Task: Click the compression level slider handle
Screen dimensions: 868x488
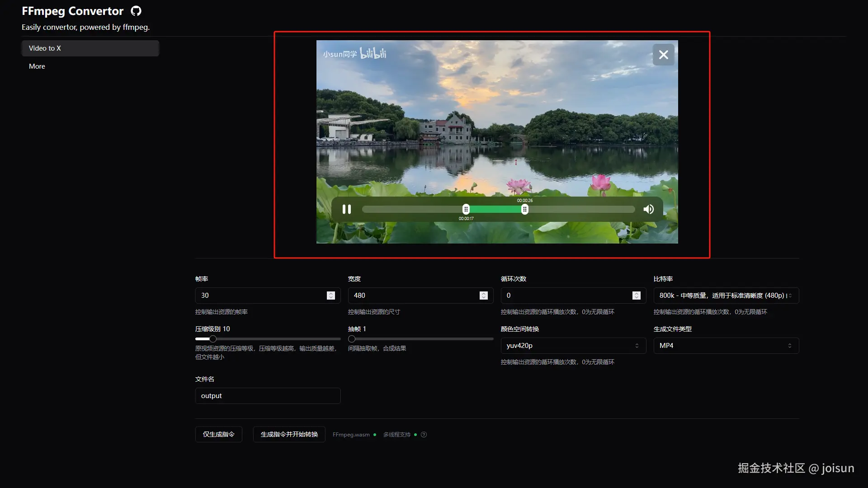Action: [x=213, y=339]
